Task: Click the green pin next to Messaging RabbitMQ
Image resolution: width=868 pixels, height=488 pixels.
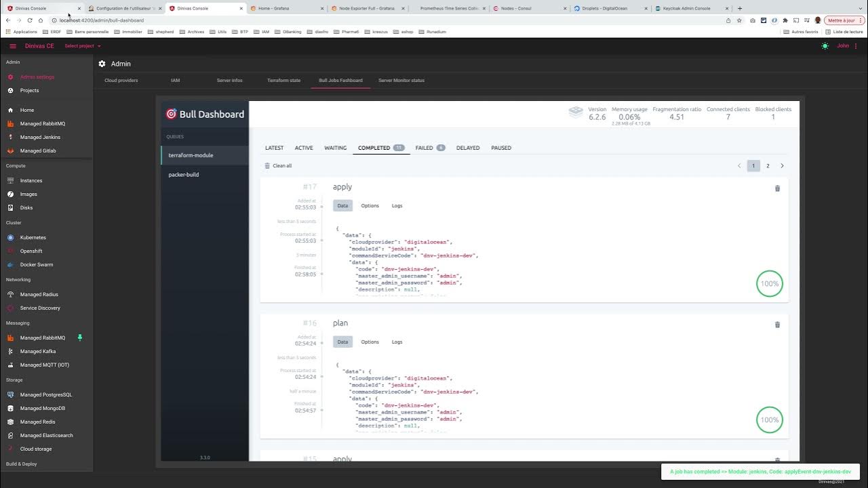Action: [79, 337]
